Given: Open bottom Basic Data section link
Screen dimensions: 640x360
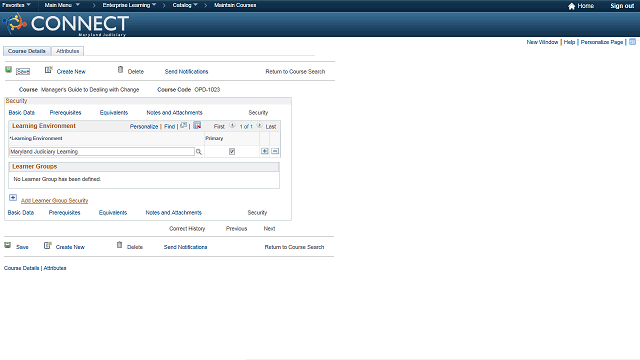Looking at the screenshot, I should tap(21, 213).
